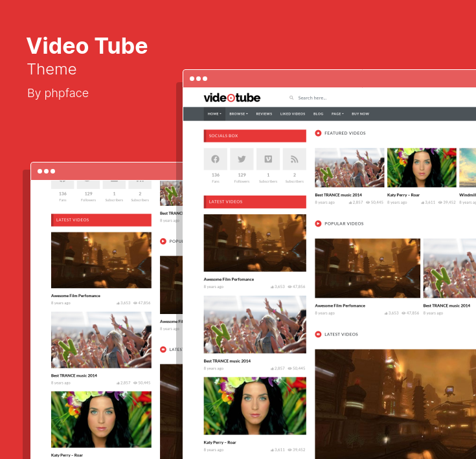The image size is (476, 459).
Task: Click Katy Perry – Roar title under Featured Videos
Action: [403, 195]
